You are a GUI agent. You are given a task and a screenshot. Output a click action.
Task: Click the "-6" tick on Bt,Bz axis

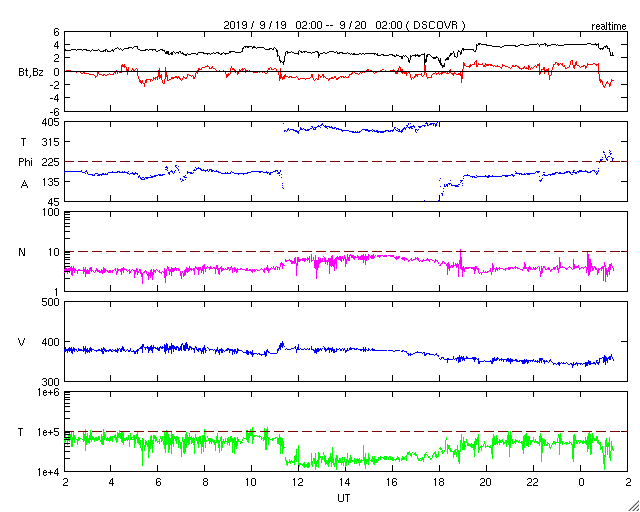click(55, 111)
